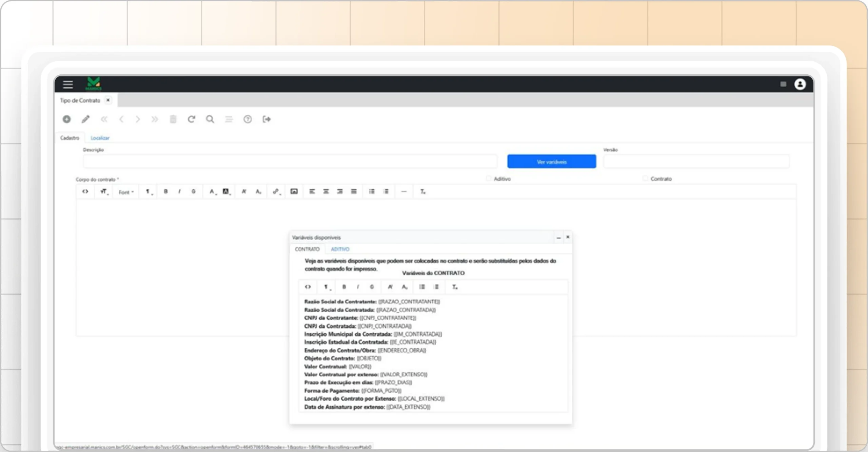Open the hamburger menu
The height and width of the screenshot is (452, 868).
(x=68, y=84)
